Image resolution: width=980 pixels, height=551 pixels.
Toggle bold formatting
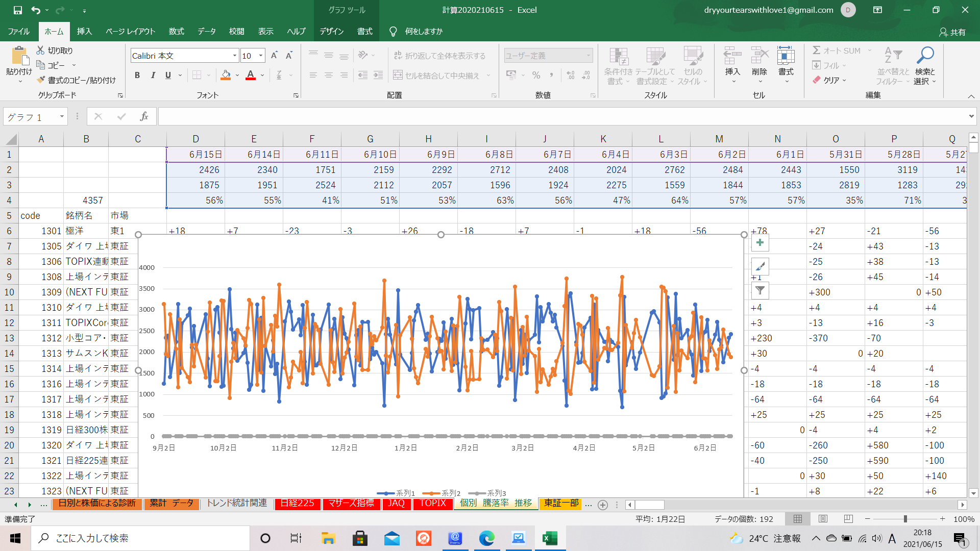click(x=137, y=76)
